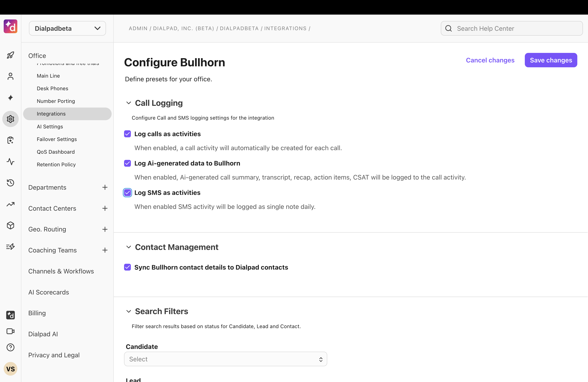Open QoS Dashboard
Screen dimensions: 588x382
[56, 152]
